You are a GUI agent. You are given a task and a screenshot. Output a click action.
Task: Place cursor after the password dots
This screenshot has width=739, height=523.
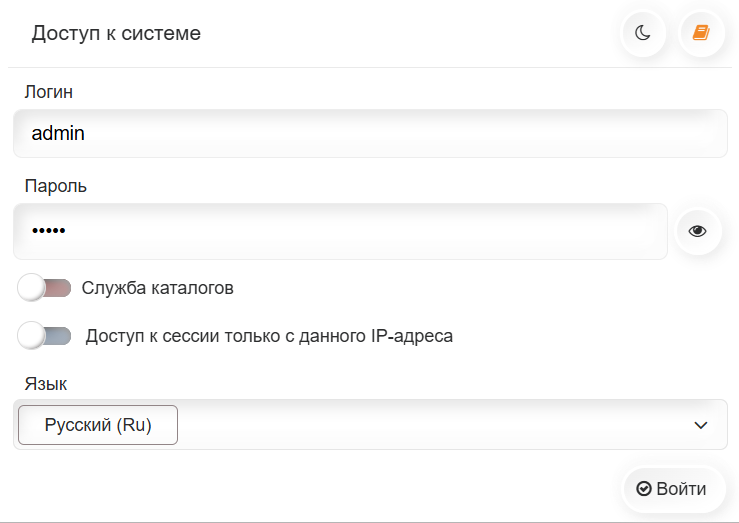coord(67,231)
